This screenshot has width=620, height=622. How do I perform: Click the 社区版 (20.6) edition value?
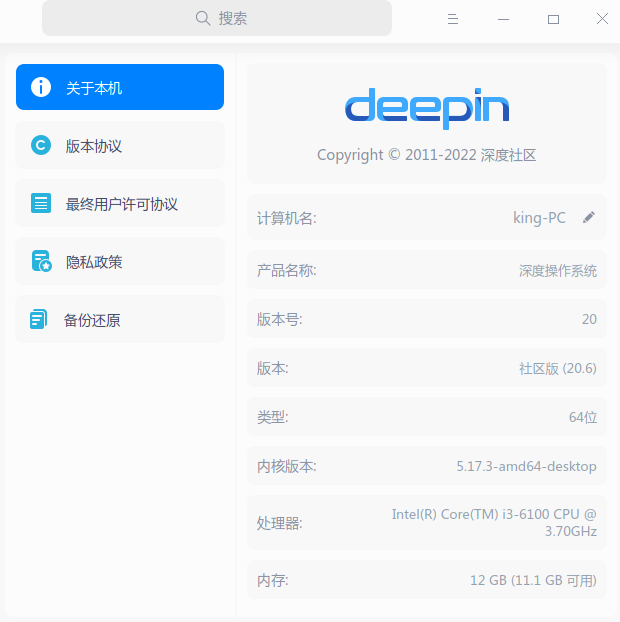(x=557, y=369)
